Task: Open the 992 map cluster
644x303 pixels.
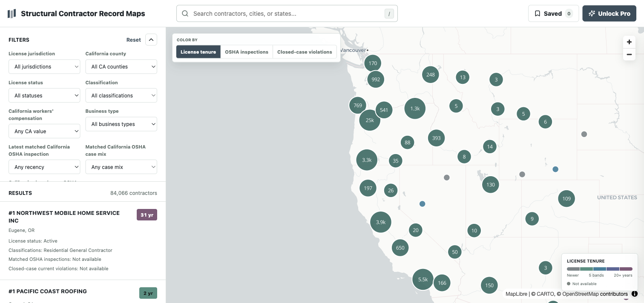Action: [x=376, y=79]
